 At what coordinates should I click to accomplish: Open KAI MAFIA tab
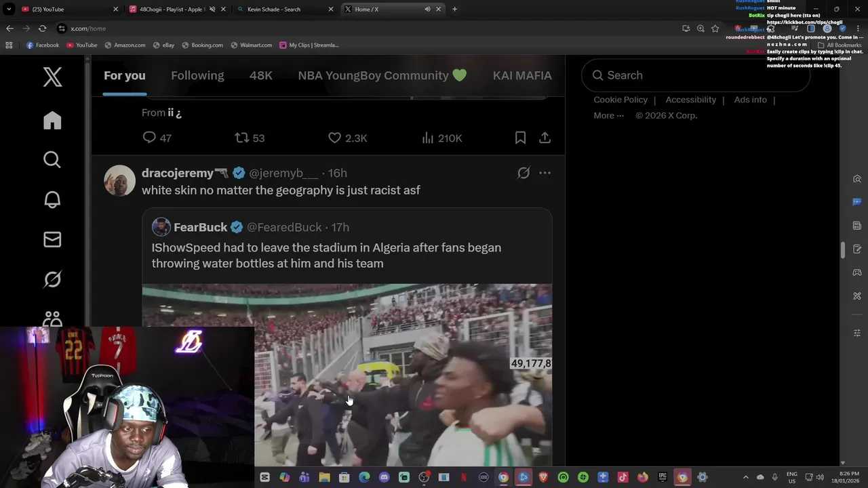(522, 75)
